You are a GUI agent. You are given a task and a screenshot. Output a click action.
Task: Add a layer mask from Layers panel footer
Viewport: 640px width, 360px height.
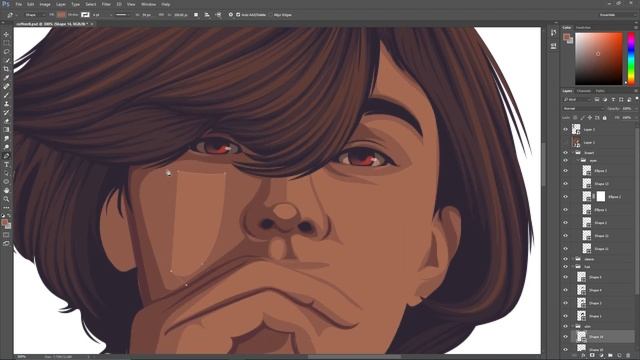coord(592,356)
